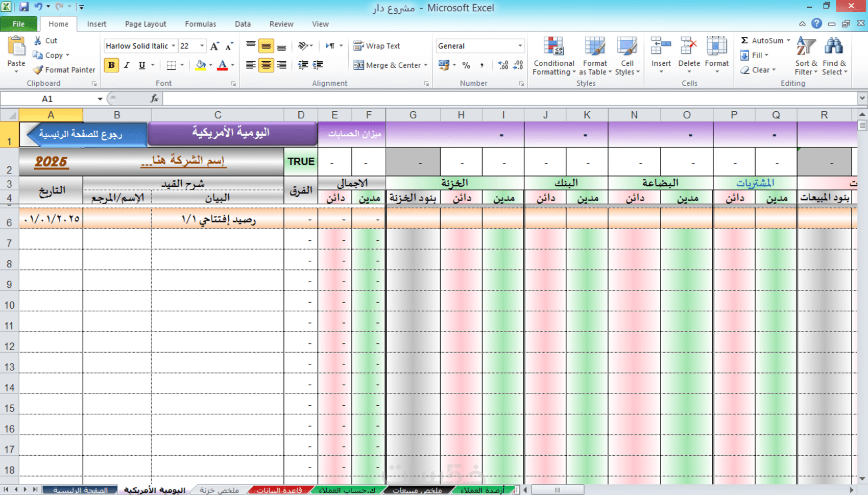The height and width of the screenshot is (495, 868).
Task: Click the Name Box showing A1
Action: (x=47, y=98)
